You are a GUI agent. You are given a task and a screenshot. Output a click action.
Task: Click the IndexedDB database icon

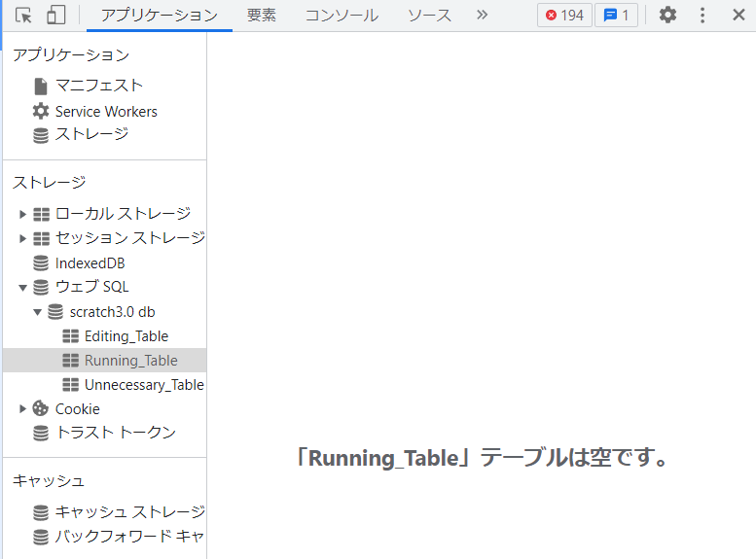click(x=41, y=263)
